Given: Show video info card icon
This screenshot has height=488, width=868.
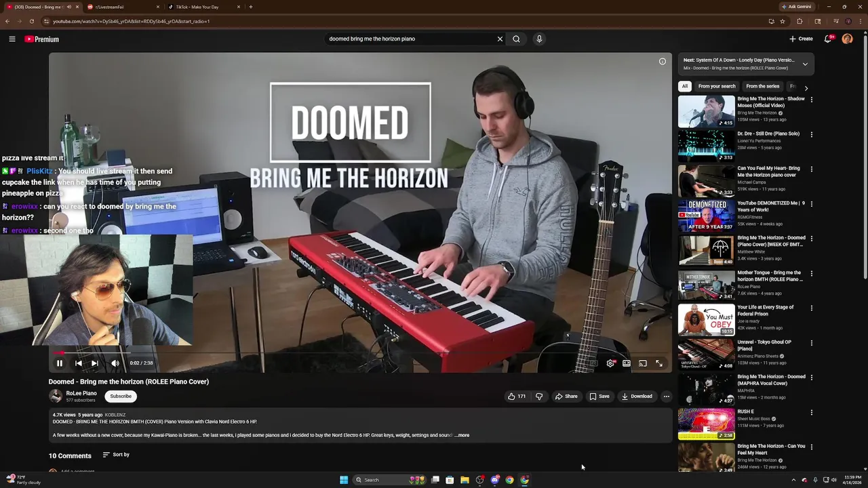Looking at the screenshot, I should click(663, 62).
